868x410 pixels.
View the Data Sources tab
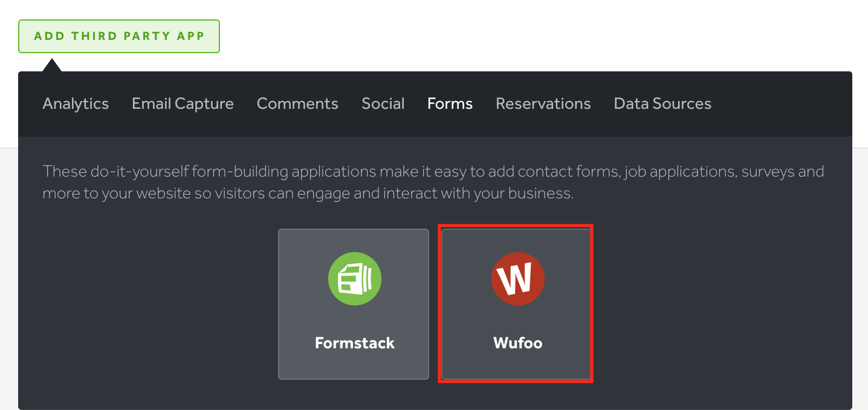pyautogui.click(x=662, y=103)
